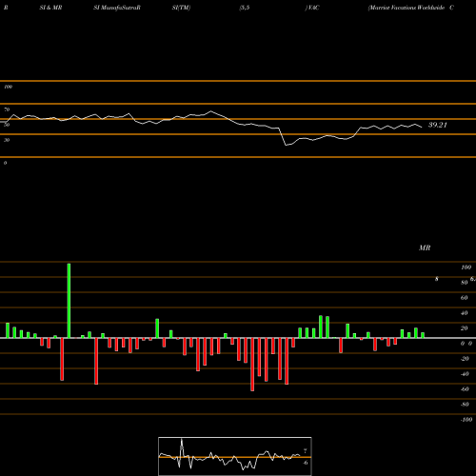Click the lowest trough of the RSI line

coord(286,145)
